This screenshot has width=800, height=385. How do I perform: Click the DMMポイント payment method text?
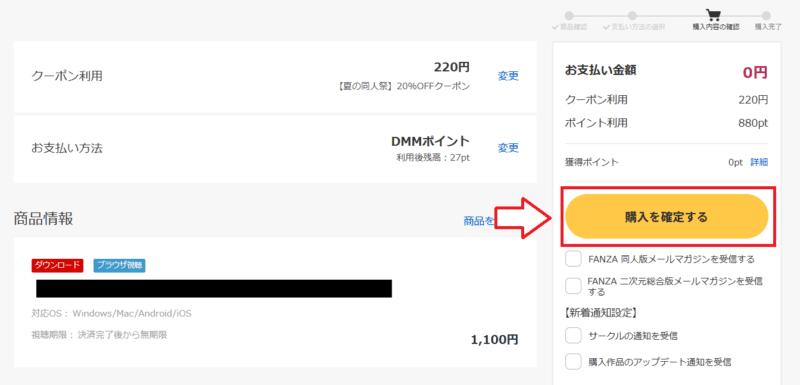[431, 141]
